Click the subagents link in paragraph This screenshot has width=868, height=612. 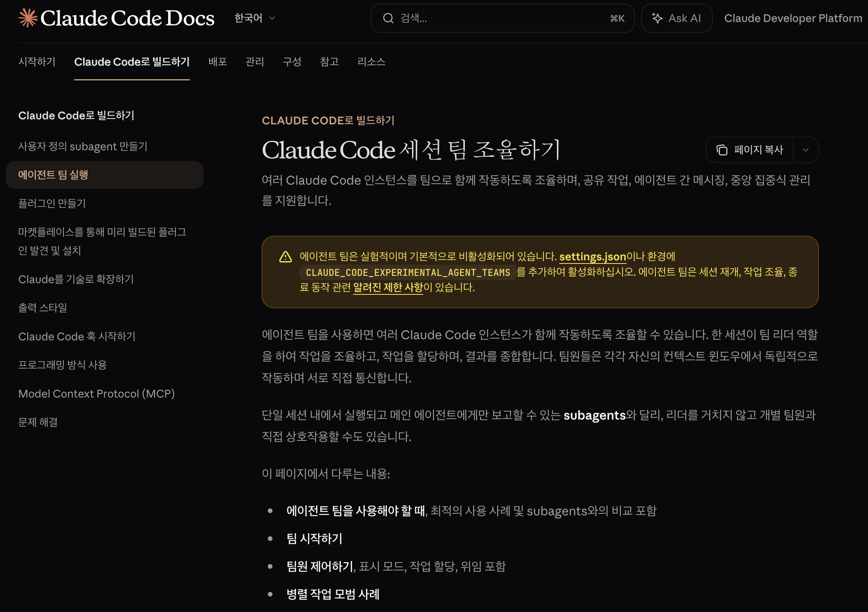[x=594, y=415]
